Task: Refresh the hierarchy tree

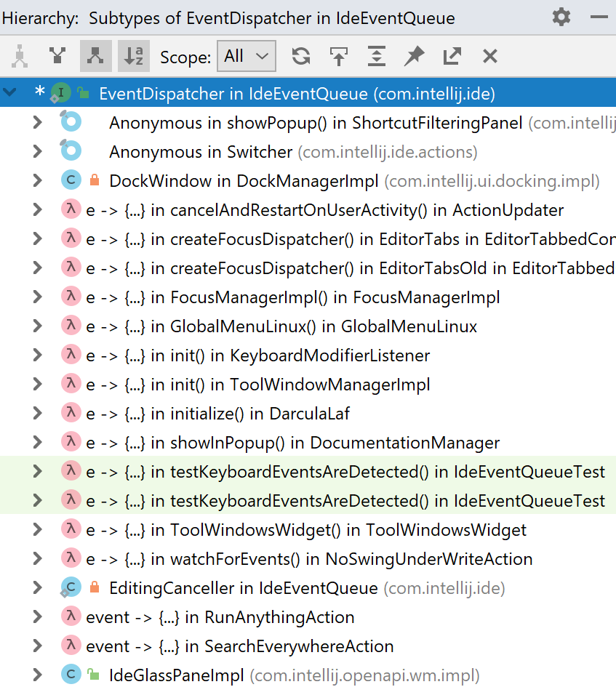Action: click(x=301, y=56)
